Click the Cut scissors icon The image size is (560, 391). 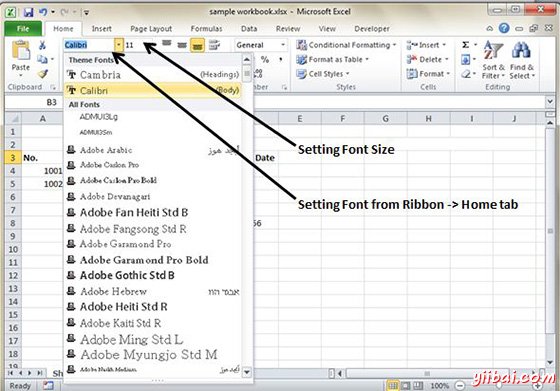coord(42,45)
